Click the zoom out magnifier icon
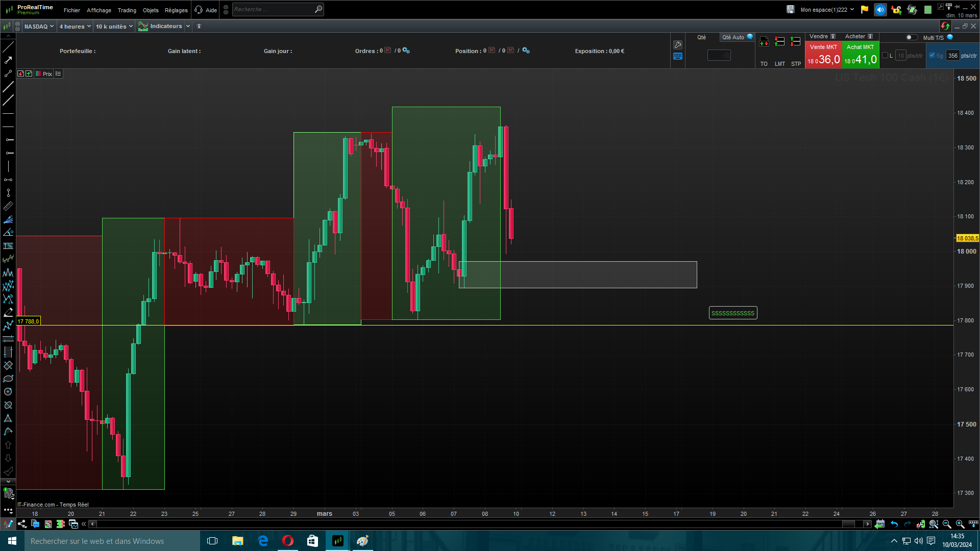This screenshot has width=980, height=551. [947, 524]
